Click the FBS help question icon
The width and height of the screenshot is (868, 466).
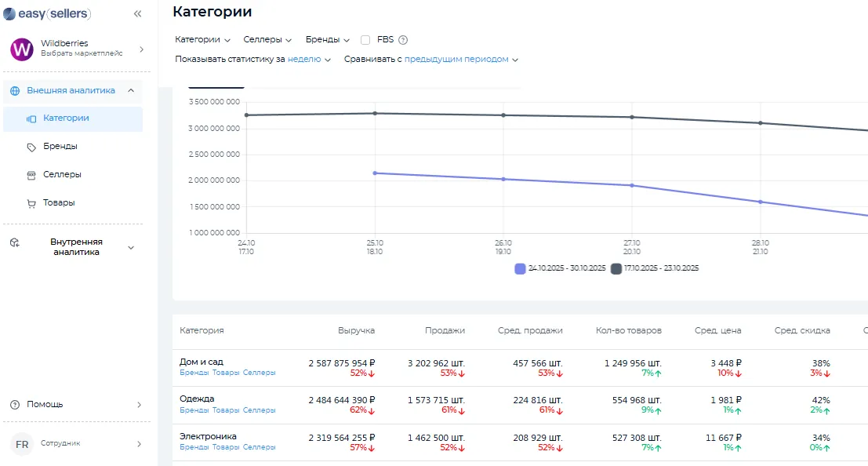tap(403, 40)
